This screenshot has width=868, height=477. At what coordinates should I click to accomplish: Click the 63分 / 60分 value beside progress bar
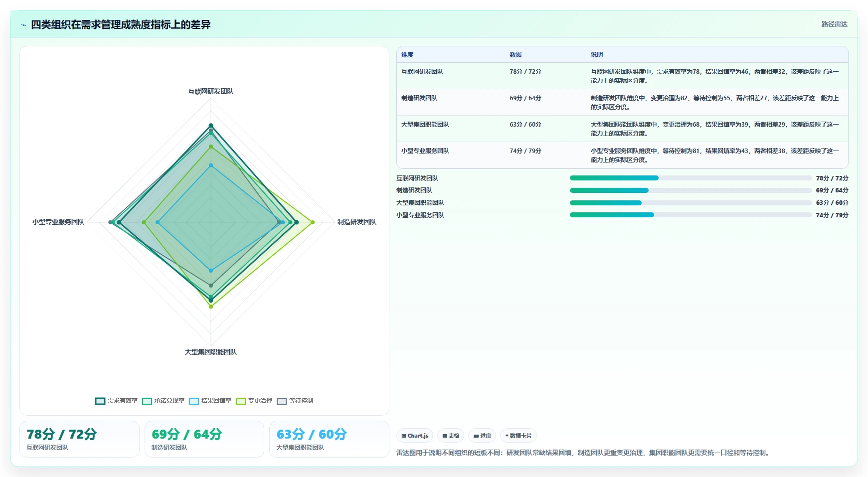[x=832, y=203]
